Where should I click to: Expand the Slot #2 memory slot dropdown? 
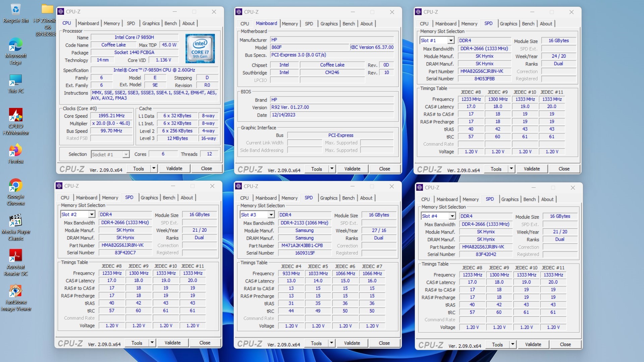[92, 215]
